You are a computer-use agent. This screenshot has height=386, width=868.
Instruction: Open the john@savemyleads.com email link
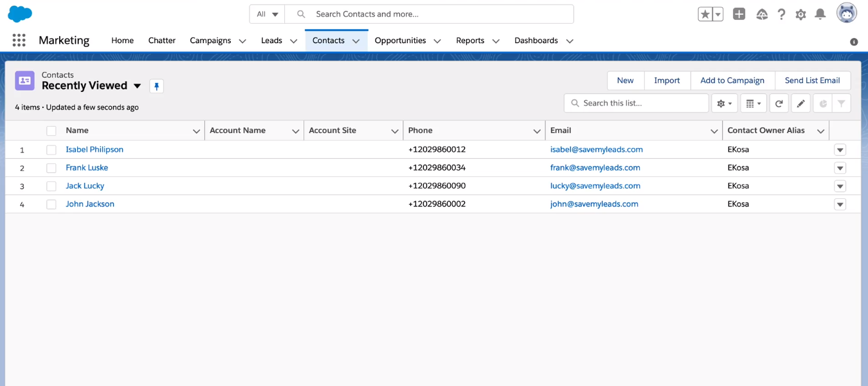(594, 204)
